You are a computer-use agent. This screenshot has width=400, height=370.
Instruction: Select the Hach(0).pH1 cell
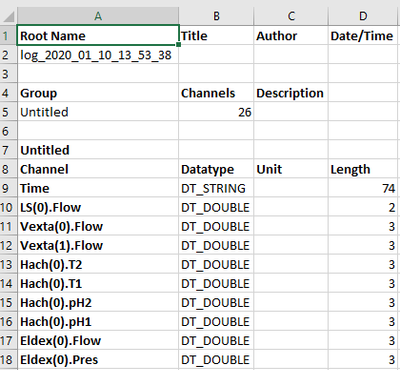click(x=98, y=321)
